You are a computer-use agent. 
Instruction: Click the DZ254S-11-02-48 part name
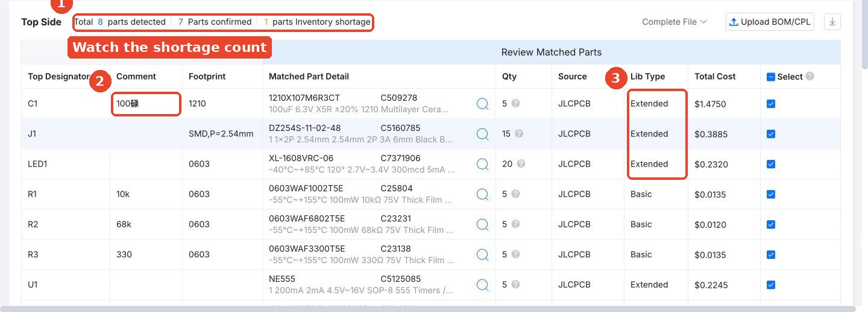(x=305, y=128)
